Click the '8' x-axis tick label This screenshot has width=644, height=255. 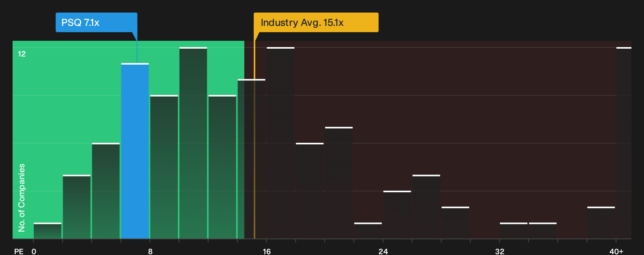(x=150, y=251)
